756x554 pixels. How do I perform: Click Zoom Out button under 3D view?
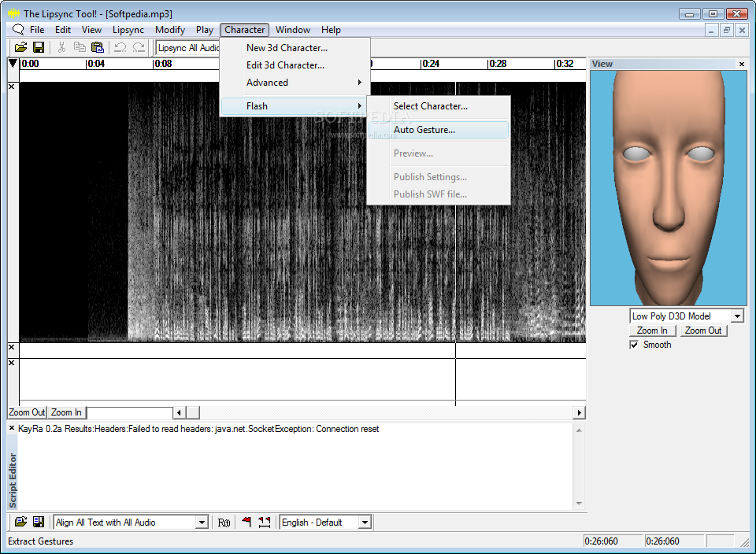coord(703,331)
